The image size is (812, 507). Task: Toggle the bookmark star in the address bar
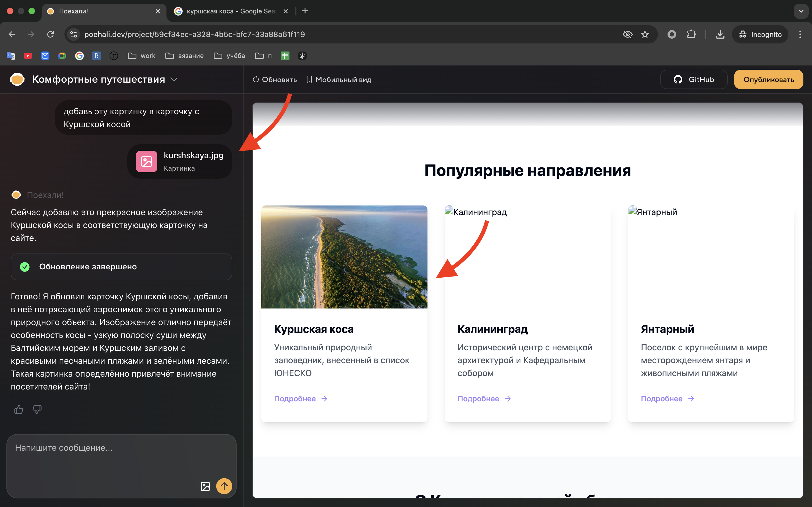(644, 34)
